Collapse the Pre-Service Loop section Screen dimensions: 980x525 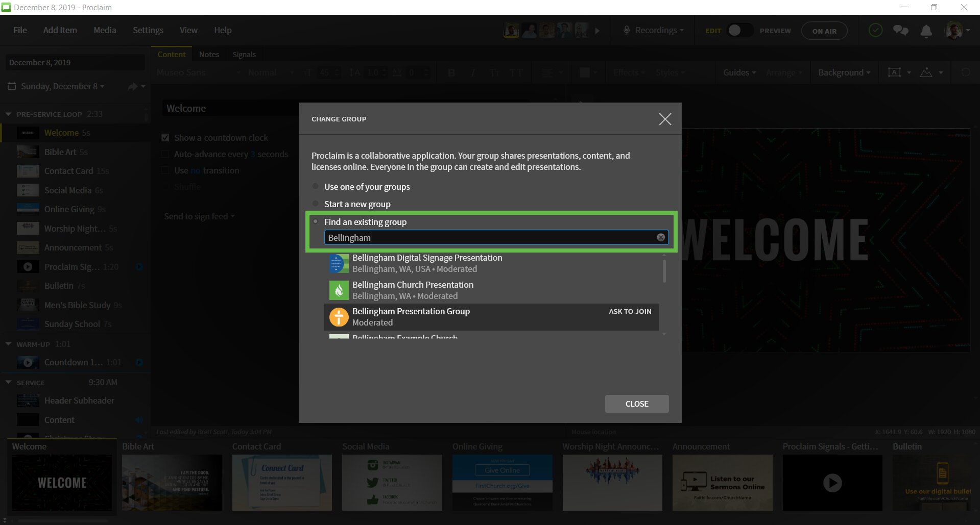[x=8, y=114]
